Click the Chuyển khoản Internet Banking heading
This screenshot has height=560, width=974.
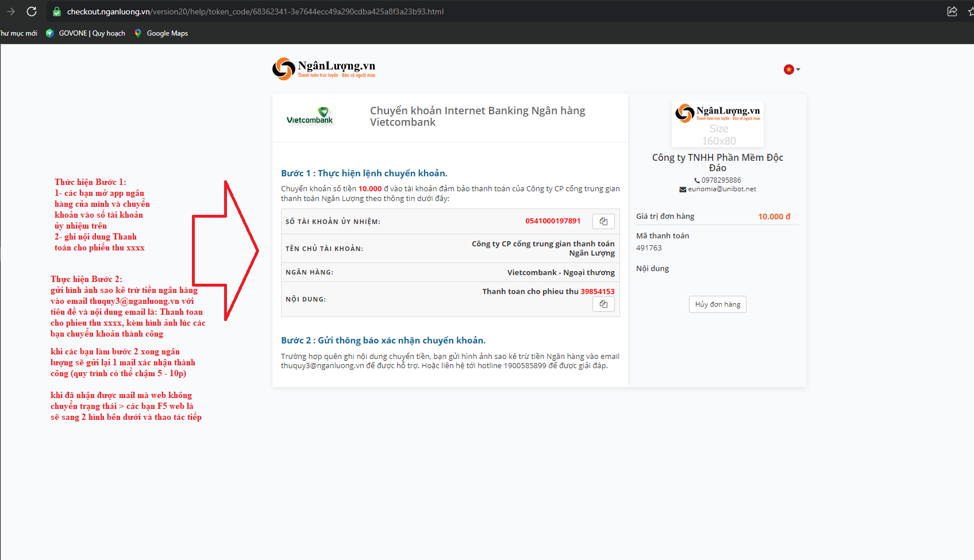[478, 117]
